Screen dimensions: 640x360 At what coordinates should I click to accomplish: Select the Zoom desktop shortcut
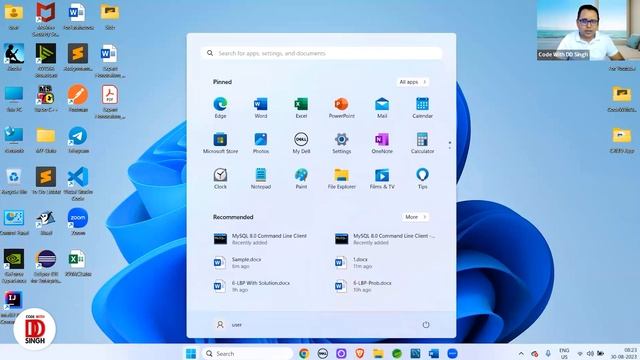pos(78,222)
